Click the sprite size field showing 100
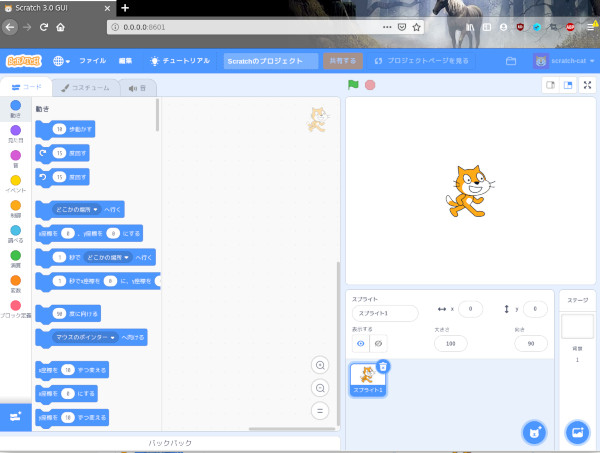Screen dimensions: 600x453 tap(450, 344)
